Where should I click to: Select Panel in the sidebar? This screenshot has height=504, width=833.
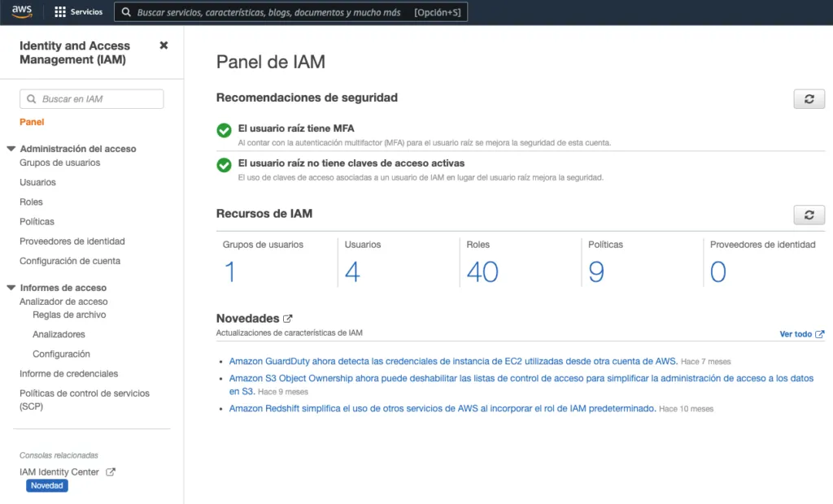pyautogui.click(x=32, y=122)
